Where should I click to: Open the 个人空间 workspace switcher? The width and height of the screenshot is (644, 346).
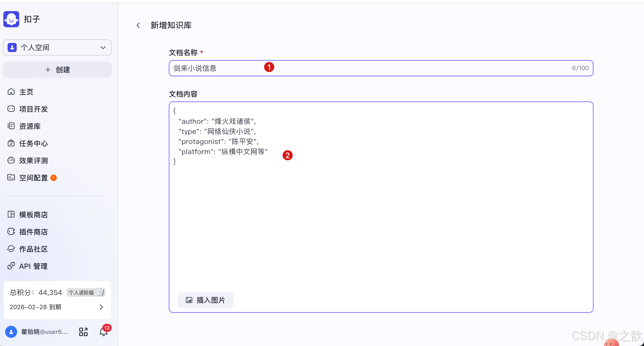57,47
